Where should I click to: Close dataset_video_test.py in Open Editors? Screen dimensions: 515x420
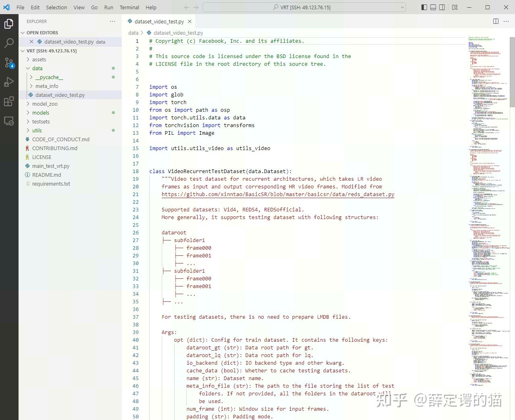(31, 42)
